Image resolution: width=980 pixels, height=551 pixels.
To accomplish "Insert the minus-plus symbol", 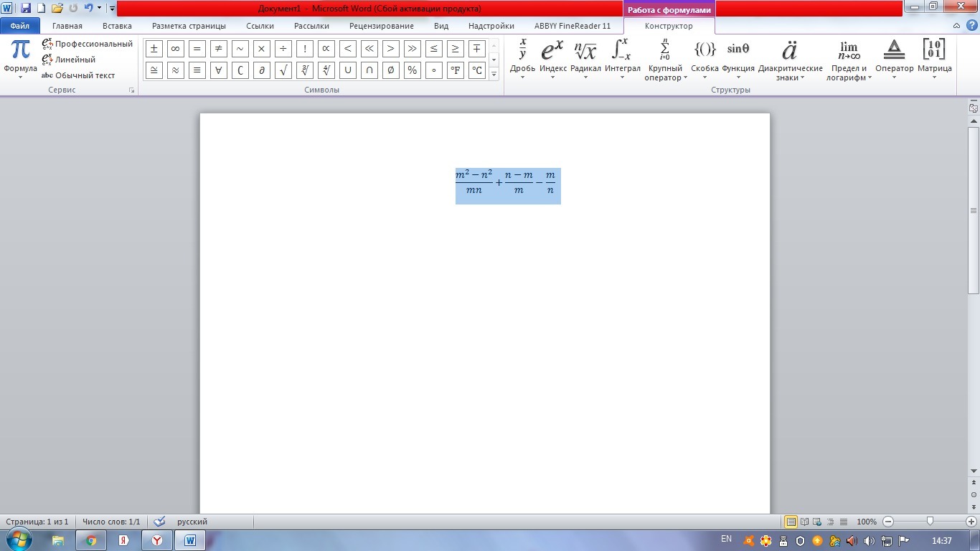I will 476,49.
